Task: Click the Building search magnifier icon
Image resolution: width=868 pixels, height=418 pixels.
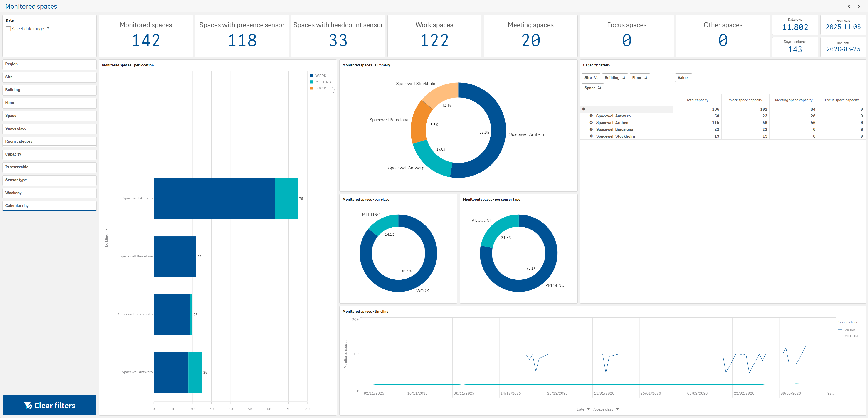Action: pos(623,77)
